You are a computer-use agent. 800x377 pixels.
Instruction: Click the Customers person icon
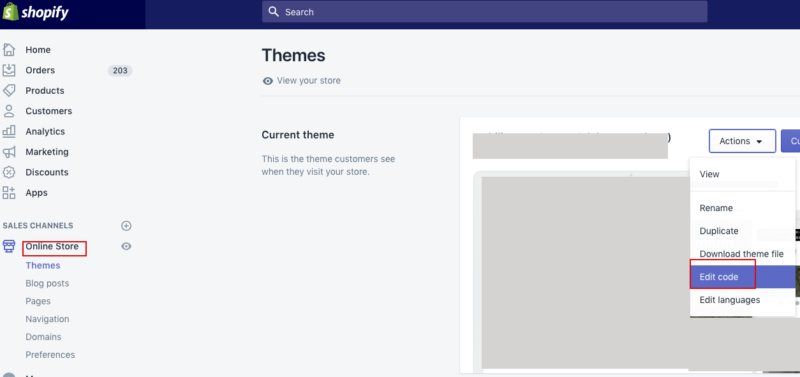[9, 111]
